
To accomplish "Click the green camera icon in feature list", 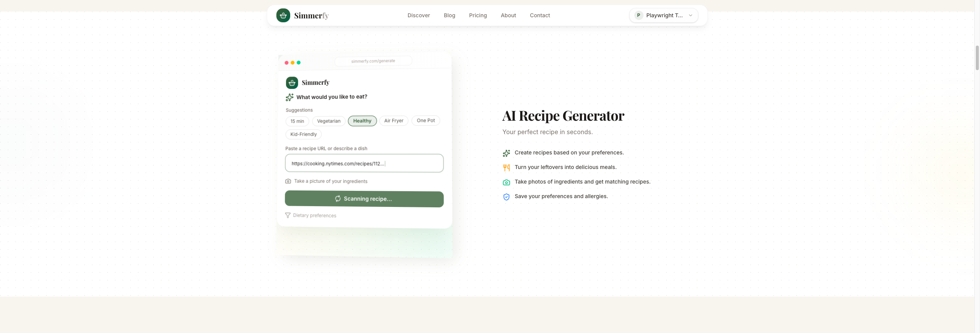I will pos(506,182).
